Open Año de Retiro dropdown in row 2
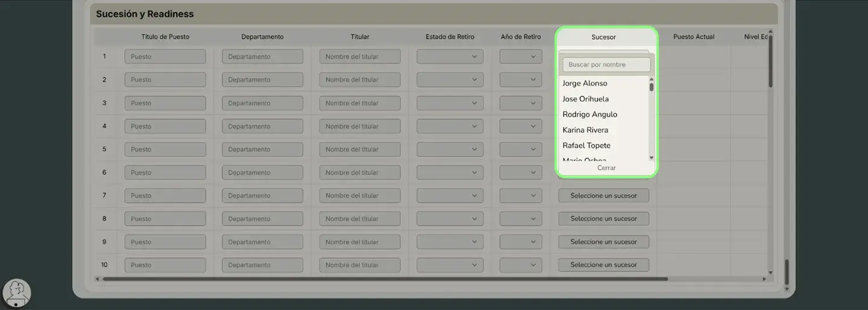The height and width of the screenshot is (310, 868). tap(521, 80)
